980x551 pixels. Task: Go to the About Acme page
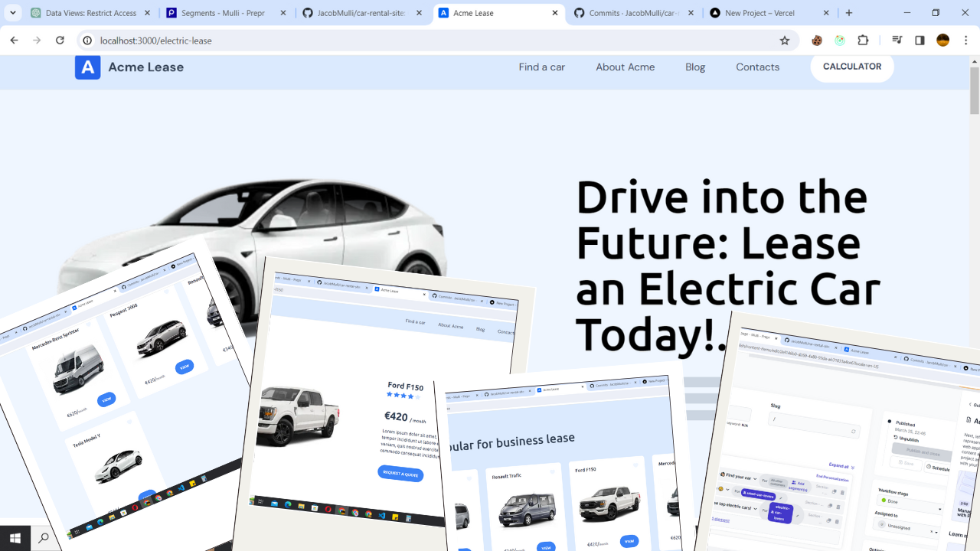[626, 67]
